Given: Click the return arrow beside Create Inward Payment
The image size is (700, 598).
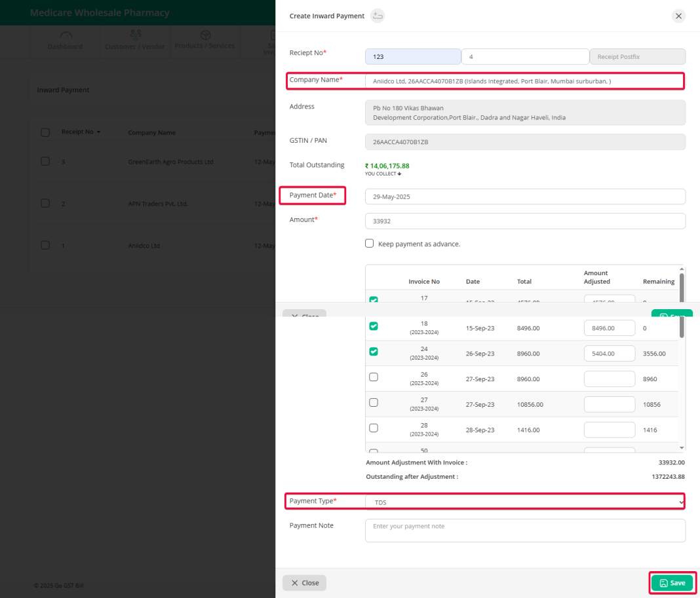Looking at the screenshot, I should click(378, 16).
